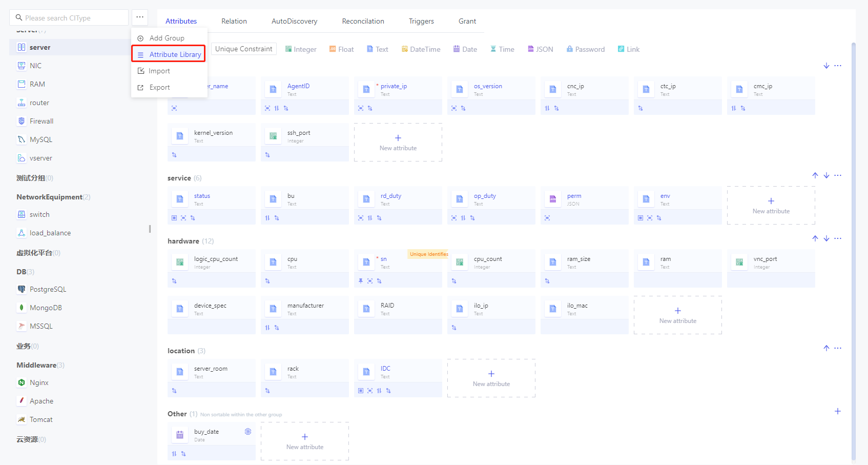Open the buy_date attribute card
Screen dimensions: 868x465
coord(212,441)
